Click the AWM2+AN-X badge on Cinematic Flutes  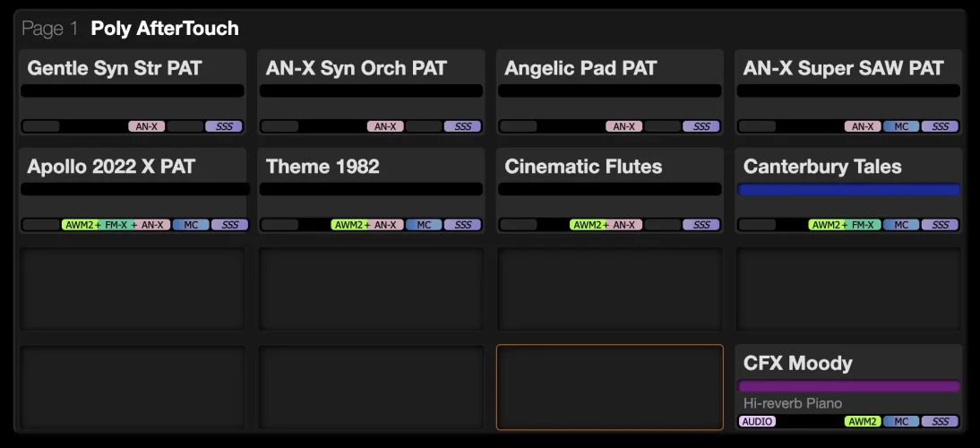pos(605,225)
